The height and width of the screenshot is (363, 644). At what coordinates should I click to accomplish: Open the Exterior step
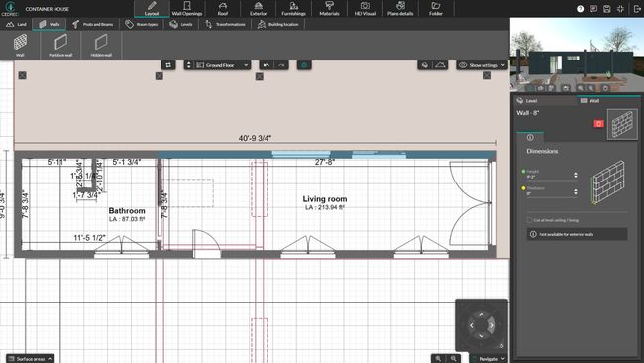258,9
